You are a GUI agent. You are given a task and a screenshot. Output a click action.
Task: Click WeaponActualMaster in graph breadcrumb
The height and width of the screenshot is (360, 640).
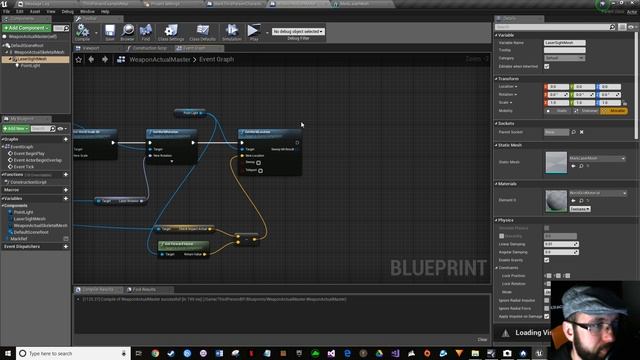pos(160,60)
